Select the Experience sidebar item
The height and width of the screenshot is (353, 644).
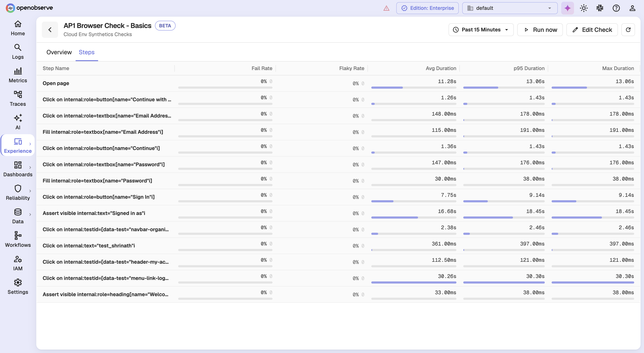tap(18, 146)
